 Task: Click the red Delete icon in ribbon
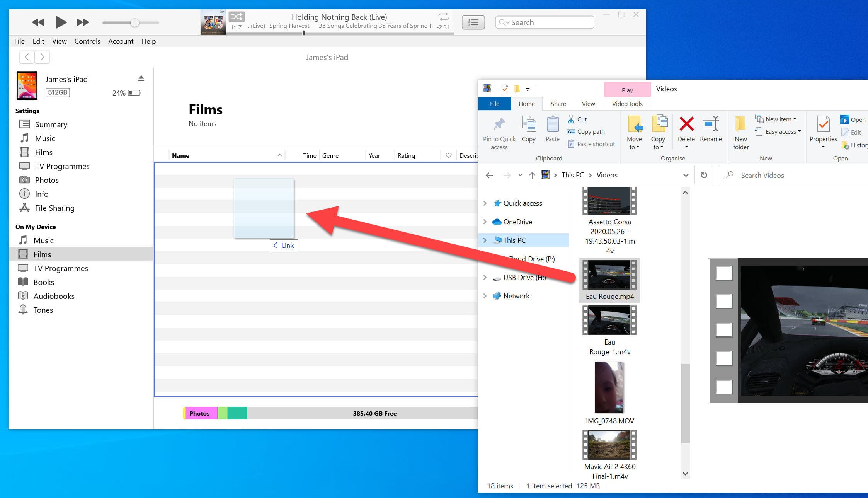tap(686, 124)
